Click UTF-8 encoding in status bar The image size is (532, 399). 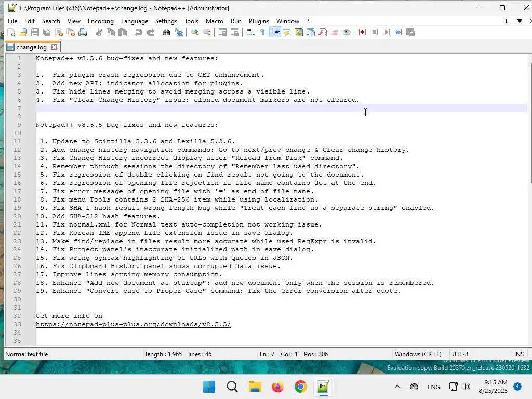pos(460,354)
